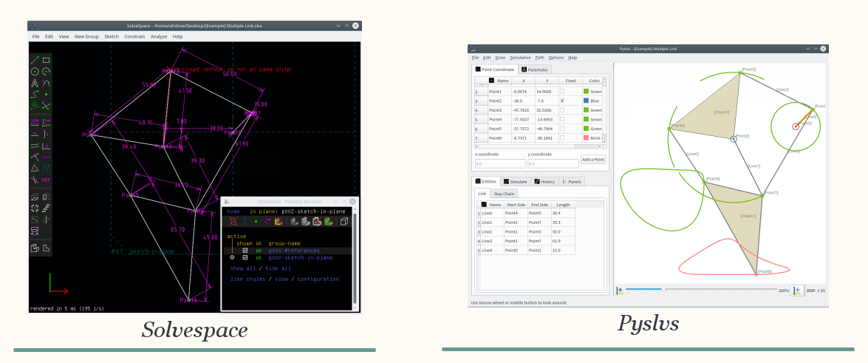868x363 pixels.
Task: Select the Line3 row in Link table
Action: pyautogui.click(x=525, y=241)
